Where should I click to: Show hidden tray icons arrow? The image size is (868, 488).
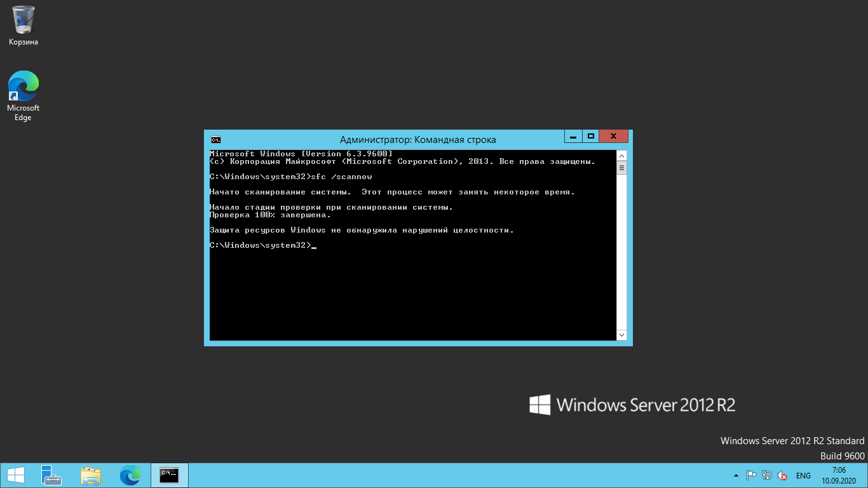[x=736, y=475]
